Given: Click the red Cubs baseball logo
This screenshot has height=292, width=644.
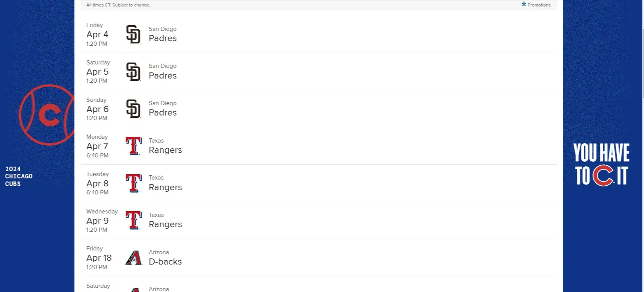Looking at the screenshot, I should click(46, 115).
